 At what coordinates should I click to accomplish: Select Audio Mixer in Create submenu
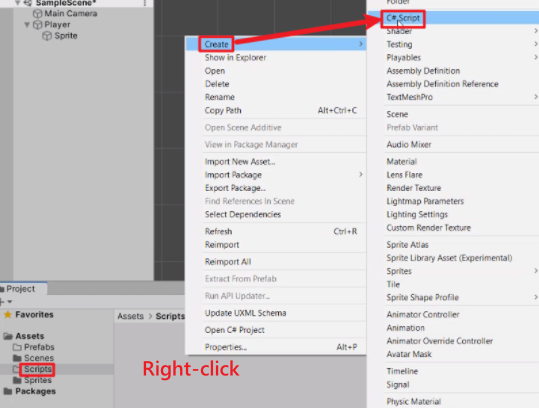pos(409,145)
